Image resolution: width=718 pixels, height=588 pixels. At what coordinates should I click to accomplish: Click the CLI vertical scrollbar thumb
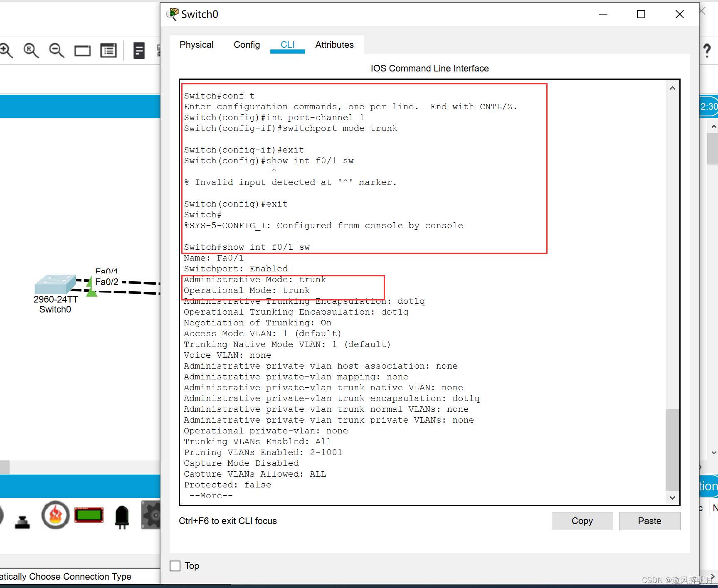click(672, 450)
